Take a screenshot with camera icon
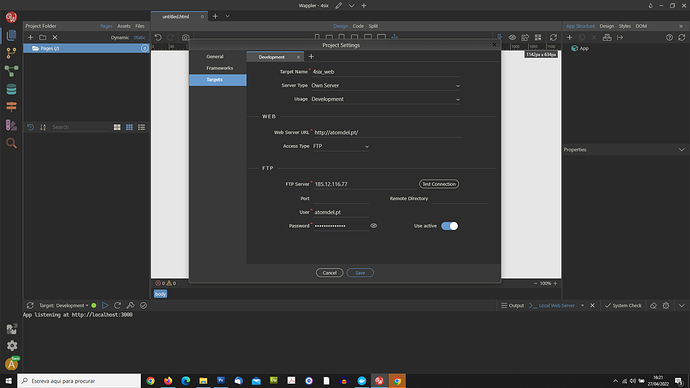This screenshot has width=690, height=388. pyautogui.click(x=186, y=37)
